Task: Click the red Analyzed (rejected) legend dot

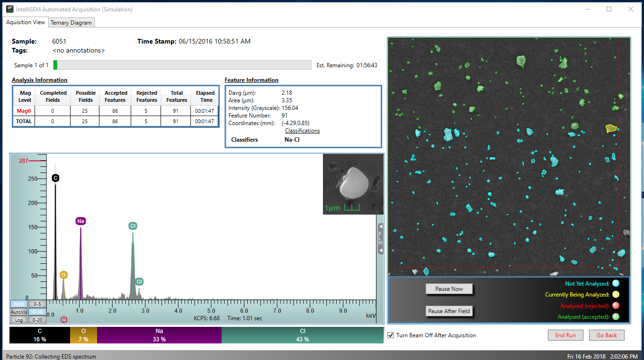Action: [x=616, y=306]
